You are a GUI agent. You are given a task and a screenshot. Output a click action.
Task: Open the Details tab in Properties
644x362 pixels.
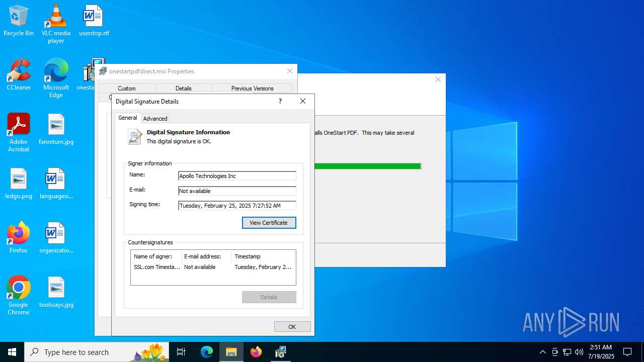point(184,88)
